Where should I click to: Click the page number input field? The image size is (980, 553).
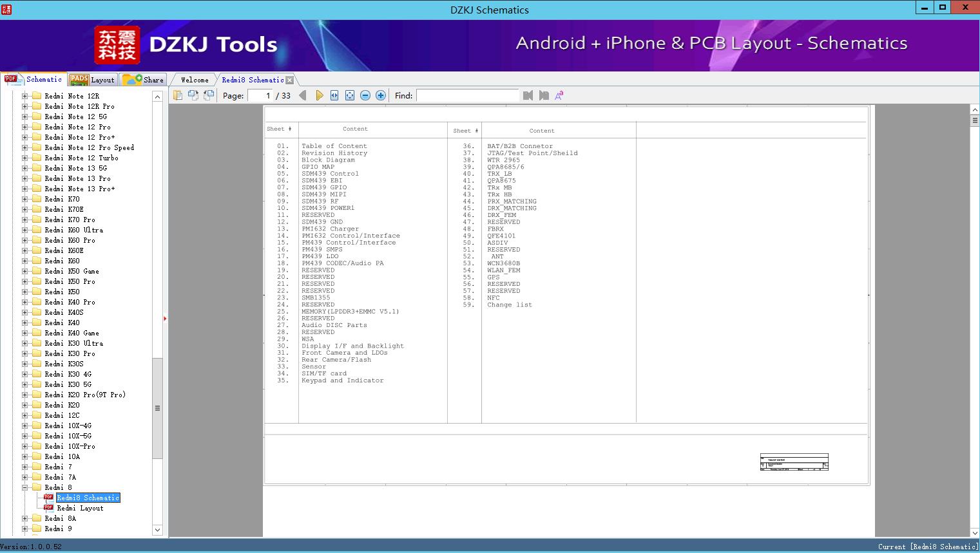pyautogui.click(x=260, y=95)
